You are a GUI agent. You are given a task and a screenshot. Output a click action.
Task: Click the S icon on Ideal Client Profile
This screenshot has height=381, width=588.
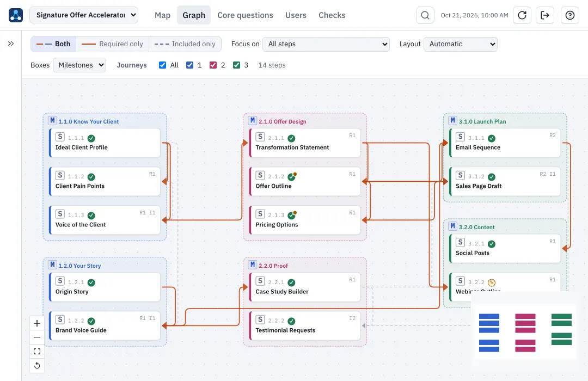pos(60,137)
